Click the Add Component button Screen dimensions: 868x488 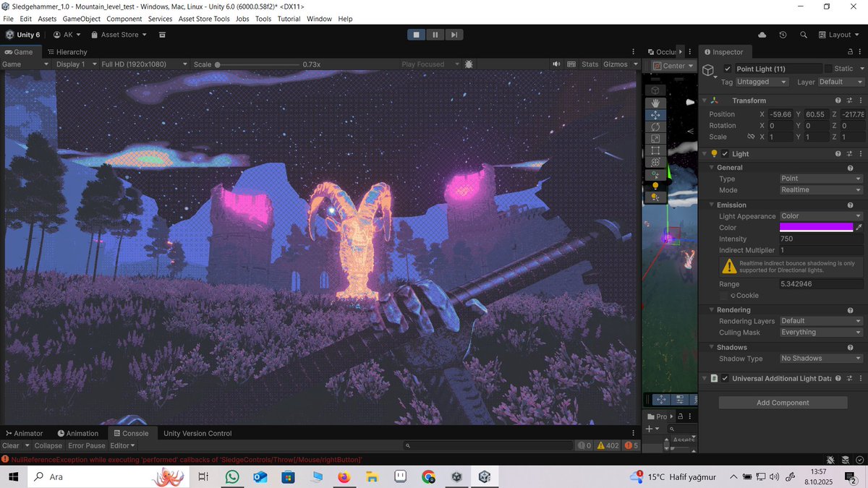pyautogui.click(x=783, y=403)
